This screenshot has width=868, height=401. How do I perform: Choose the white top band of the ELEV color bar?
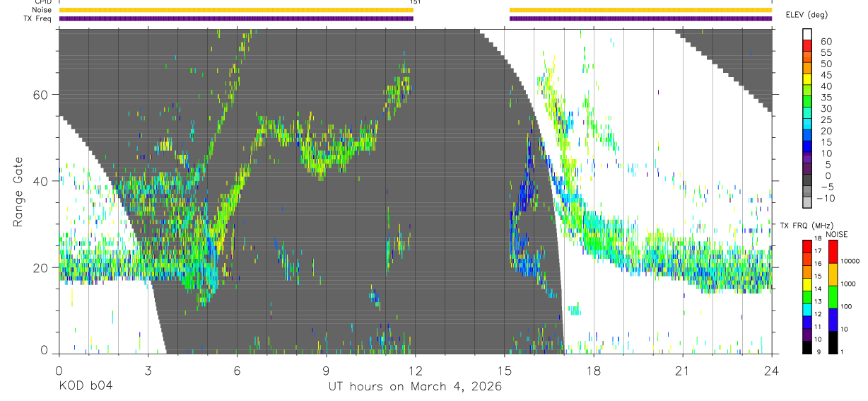point(808,35)
